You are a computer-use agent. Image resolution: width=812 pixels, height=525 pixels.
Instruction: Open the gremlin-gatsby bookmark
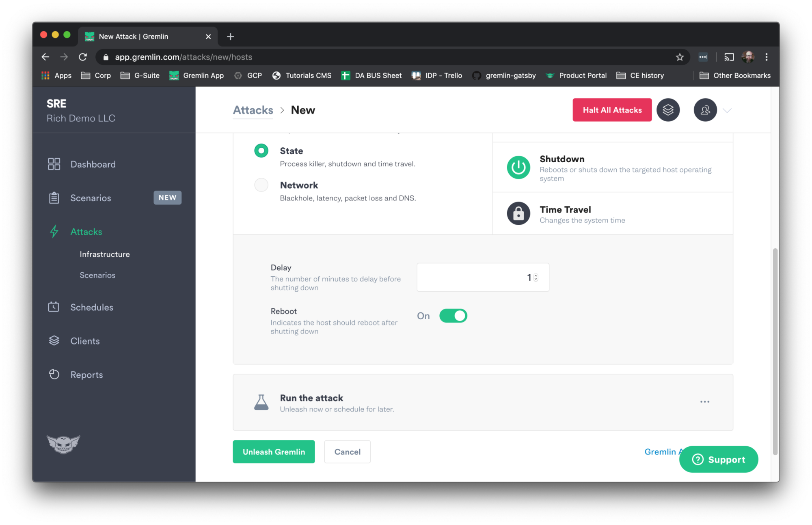click(x=504, y=75)
